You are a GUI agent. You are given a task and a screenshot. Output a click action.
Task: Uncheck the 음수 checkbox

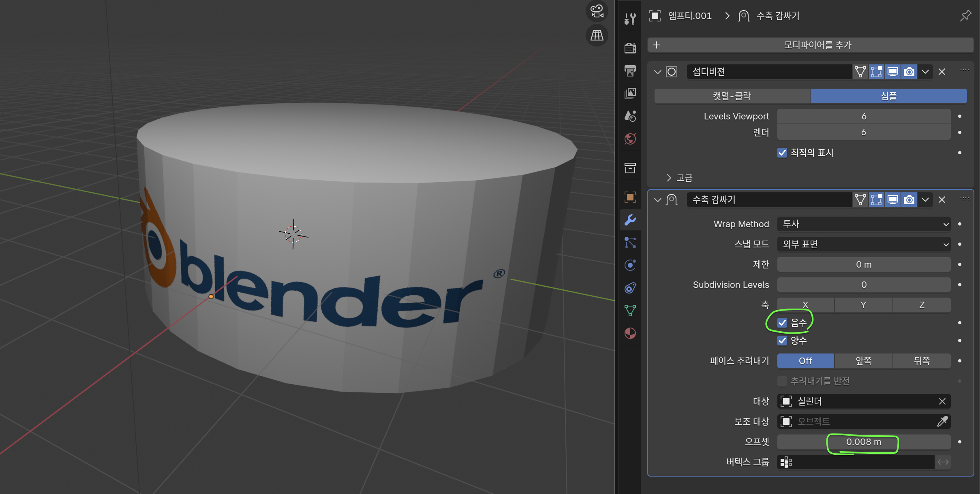(x=782, y=323)
